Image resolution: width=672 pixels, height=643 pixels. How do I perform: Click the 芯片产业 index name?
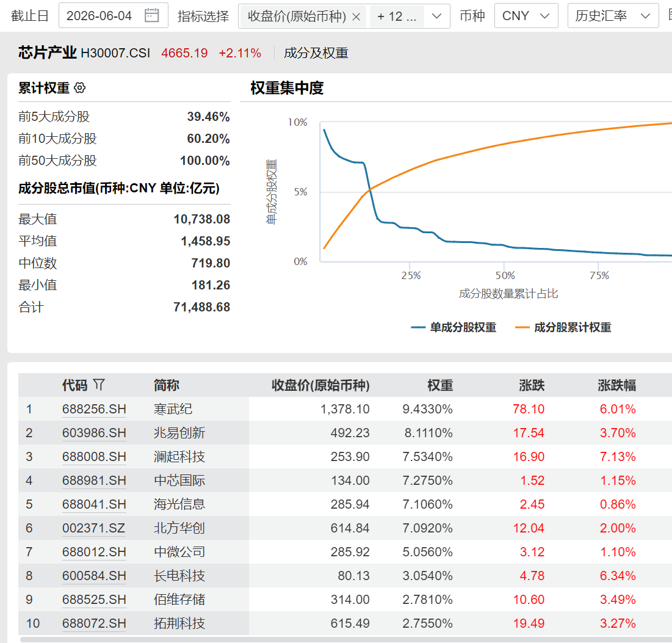point(47,53)
